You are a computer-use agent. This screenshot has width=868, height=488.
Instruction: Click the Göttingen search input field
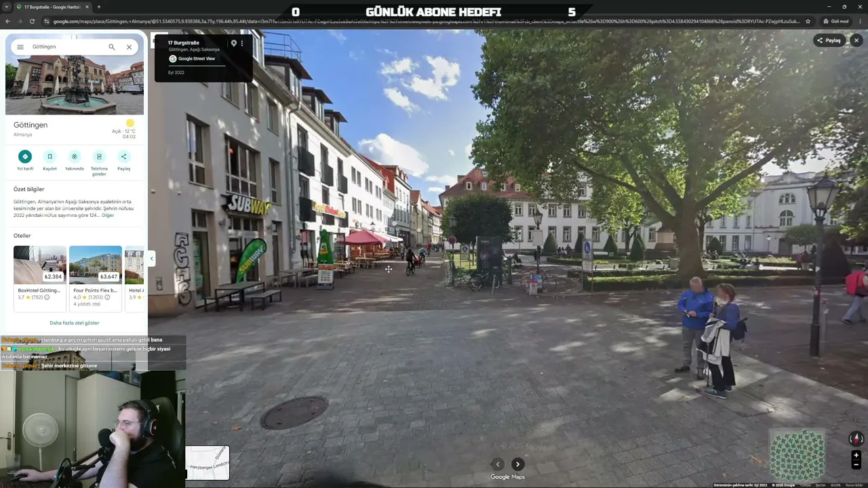[66, 47]
